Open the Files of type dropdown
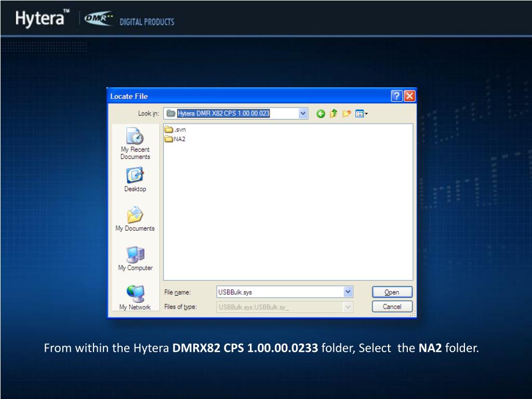Image resolution: width=532 pixels, height=399 pixels. [x=348, y=307]
